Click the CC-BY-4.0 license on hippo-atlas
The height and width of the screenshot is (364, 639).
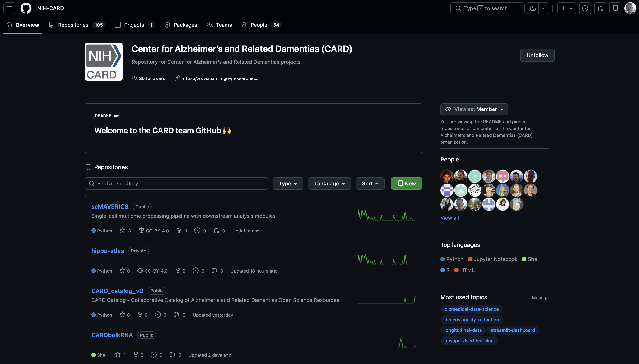coord(152,270)
